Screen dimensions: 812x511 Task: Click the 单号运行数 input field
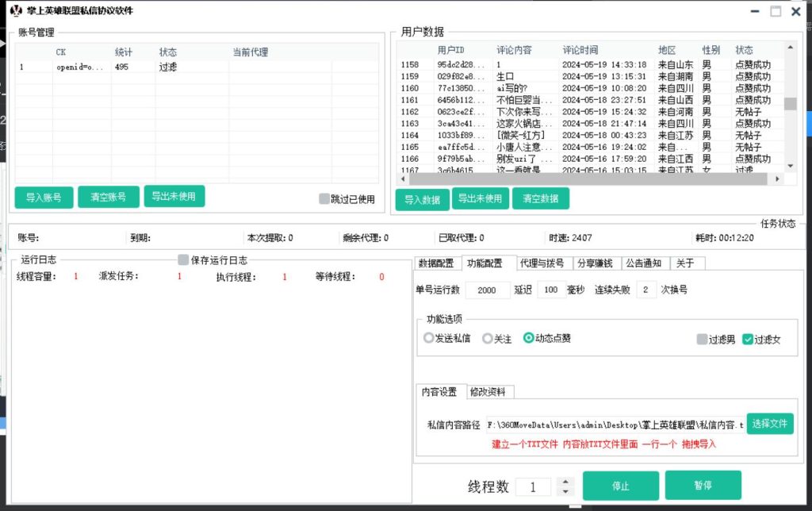[487, 290]
